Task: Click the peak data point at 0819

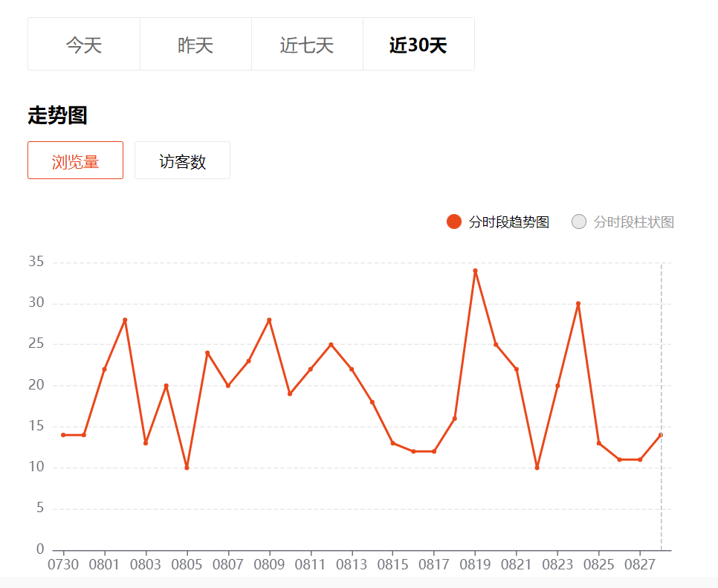Action: (475, 271)
